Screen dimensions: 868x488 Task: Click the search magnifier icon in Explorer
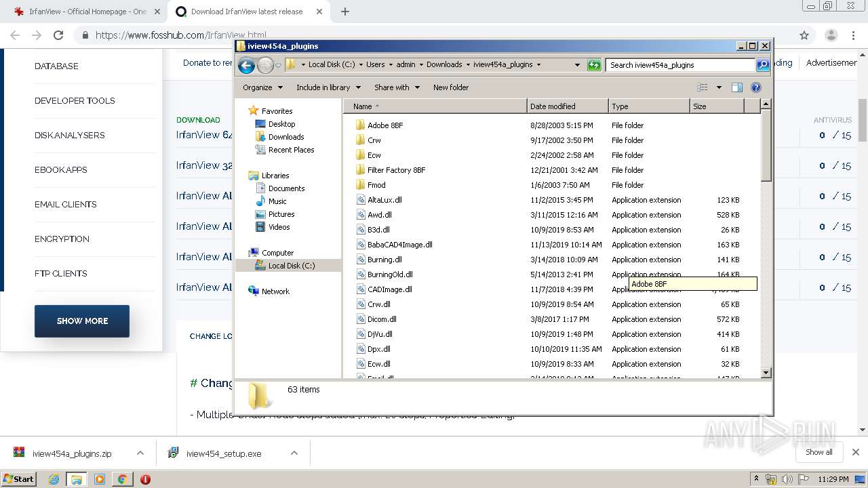763,65
